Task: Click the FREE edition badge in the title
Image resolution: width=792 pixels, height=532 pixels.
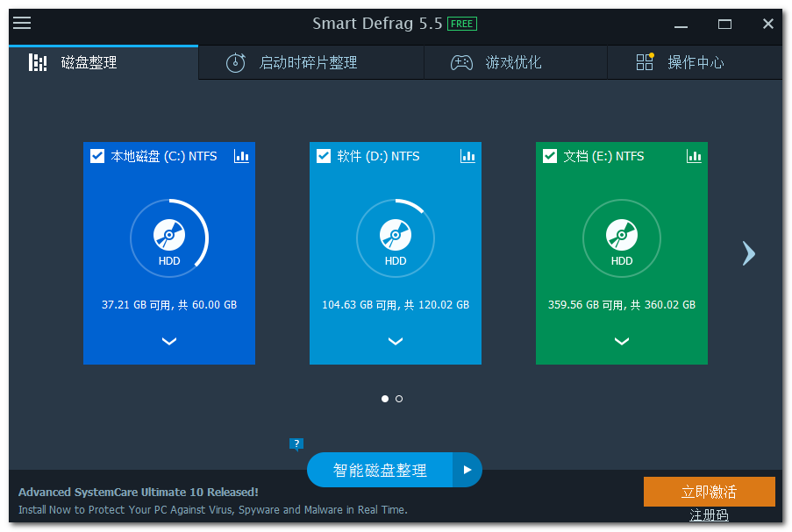Action: pyautogui.click(x=461, y=24)
